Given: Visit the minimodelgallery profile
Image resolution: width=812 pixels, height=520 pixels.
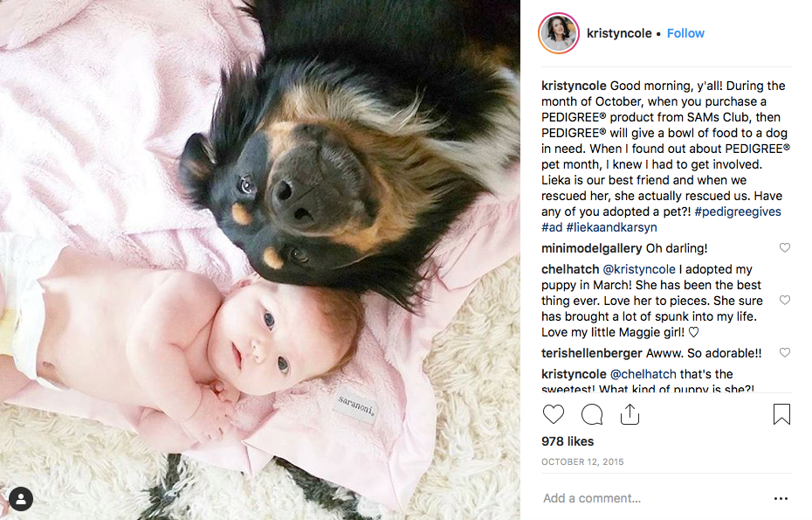Looking at the screenshot, I should [x=591, y=248].
